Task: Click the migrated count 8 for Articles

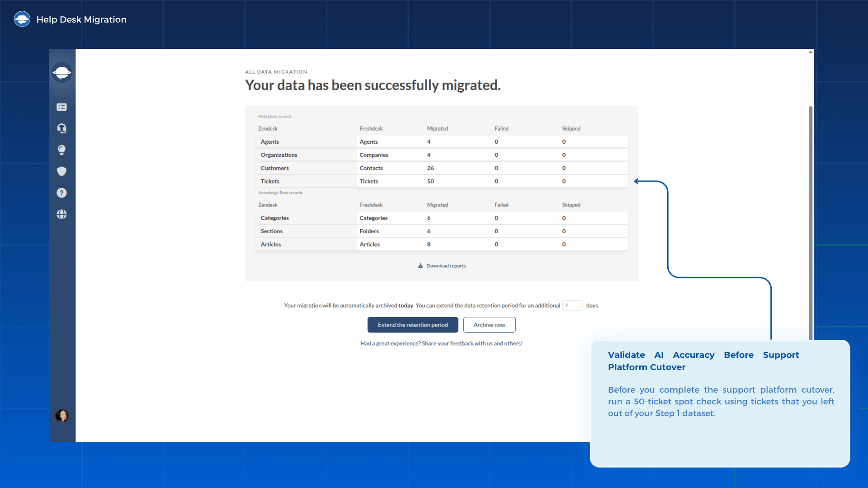Action: point(429,244)
